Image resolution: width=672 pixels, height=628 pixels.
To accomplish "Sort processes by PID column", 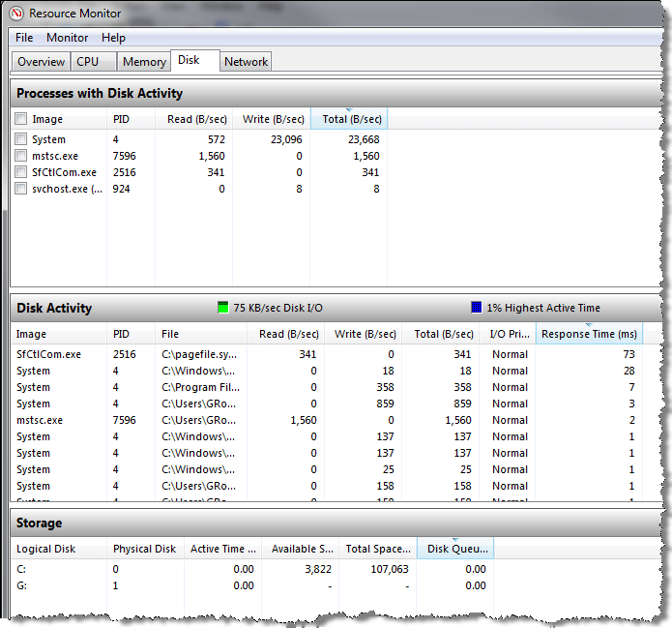I will (x=131, y=119).
